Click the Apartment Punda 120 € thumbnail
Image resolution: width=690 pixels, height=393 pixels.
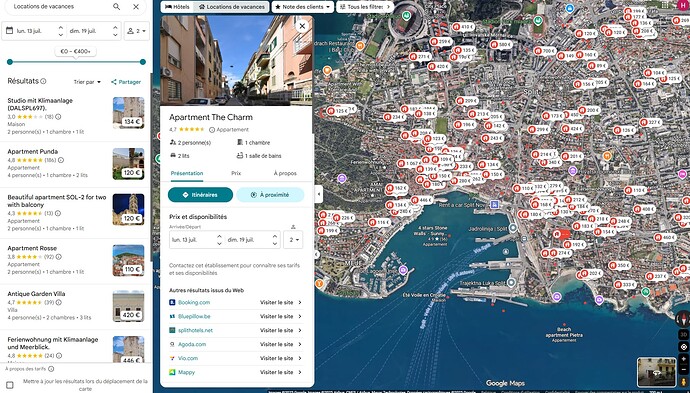[128, 164]
